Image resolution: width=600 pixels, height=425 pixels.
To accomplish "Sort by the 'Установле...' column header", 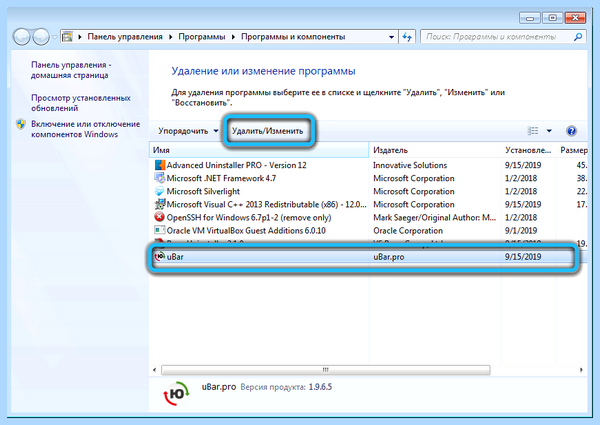I will (528, 150).
